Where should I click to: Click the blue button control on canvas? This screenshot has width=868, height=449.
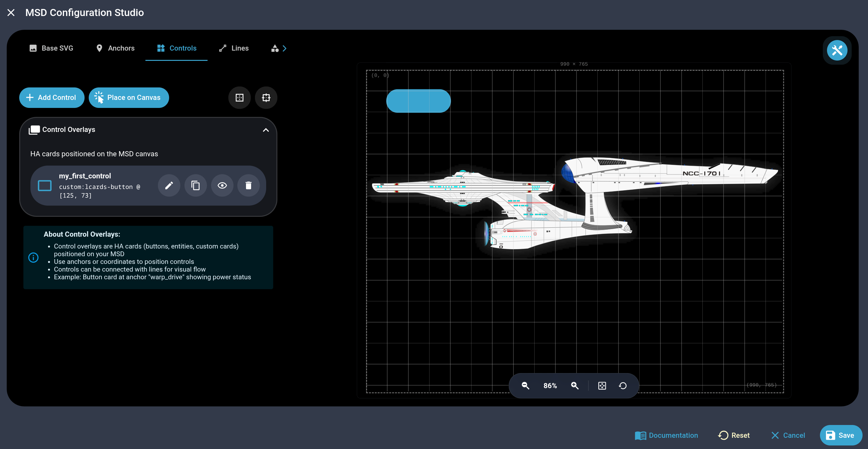pos(419,101)
